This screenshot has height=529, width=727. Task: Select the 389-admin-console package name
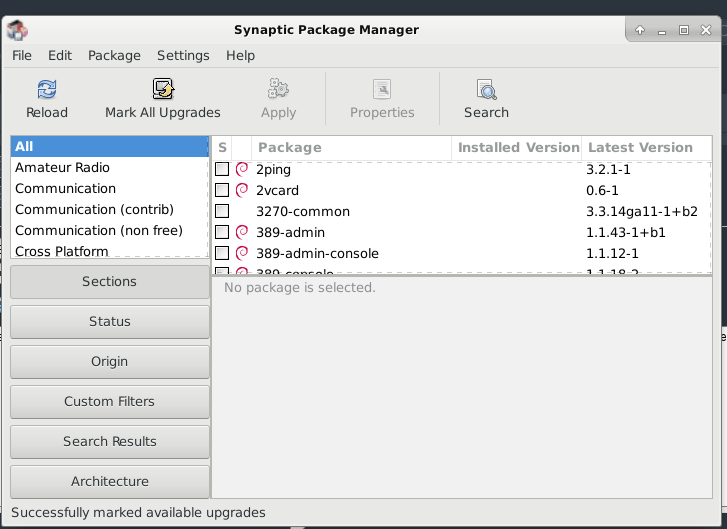(x=317, y=254)
